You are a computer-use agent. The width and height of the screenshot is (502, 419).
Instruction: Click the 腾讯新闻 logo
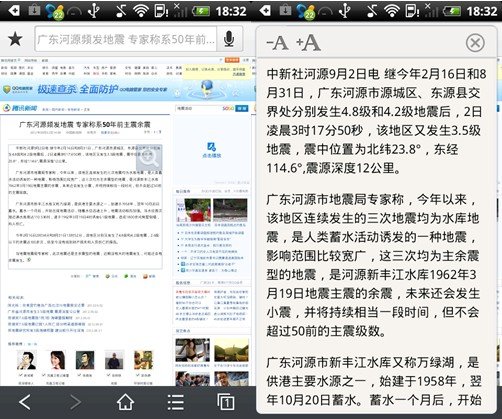pos(20,108)
